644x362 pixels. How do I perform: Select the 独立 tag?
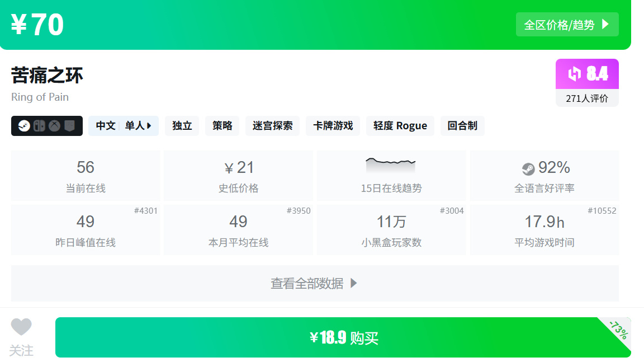tap(182, 126)
